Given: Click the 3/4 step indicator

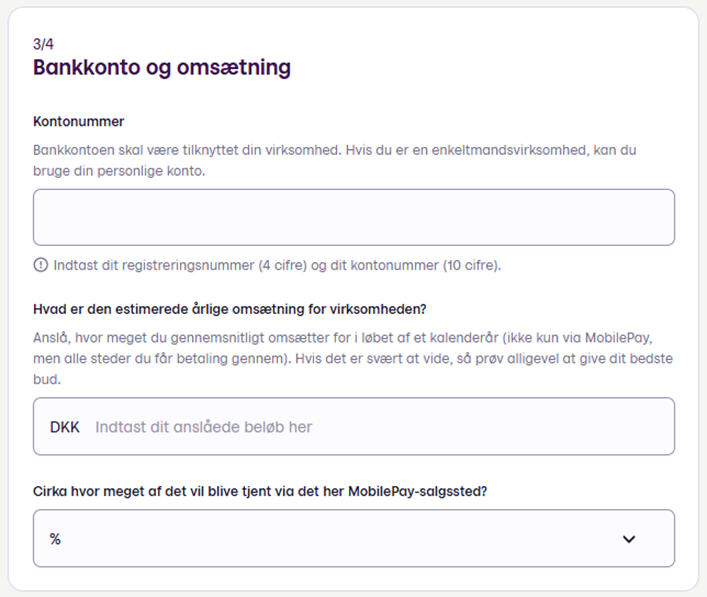Looking at the screenshot, I should [x=43, y=44].
